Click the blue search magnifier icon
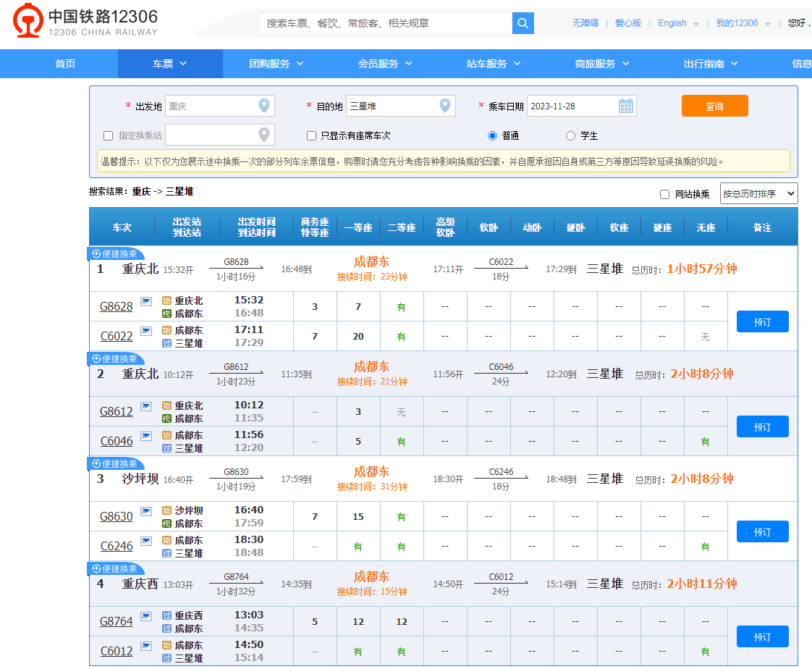The height and width of the screenshot is (669, 812). tap(523, 23)
